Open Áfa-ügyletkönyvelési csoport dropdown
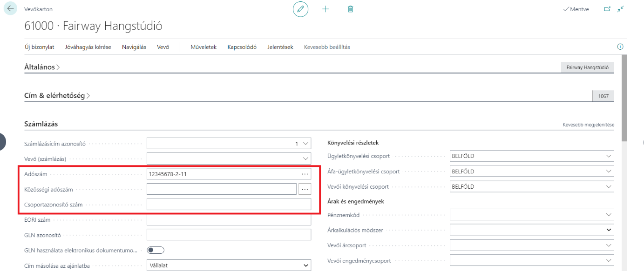The height and width of the screenshot is (271, 644). click(x=609, y=172)
